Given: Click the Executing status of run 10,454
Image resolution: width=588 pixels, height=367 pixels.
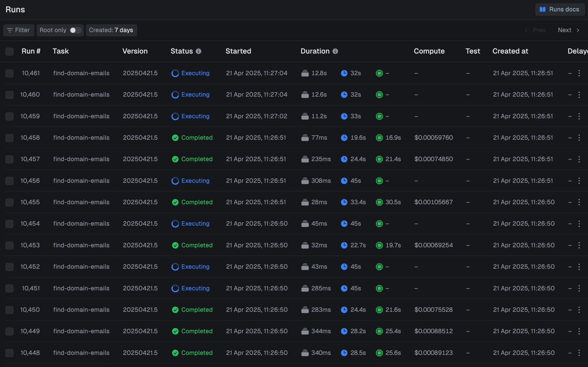Looking at the screenshot, I should [x=195, y=224].
